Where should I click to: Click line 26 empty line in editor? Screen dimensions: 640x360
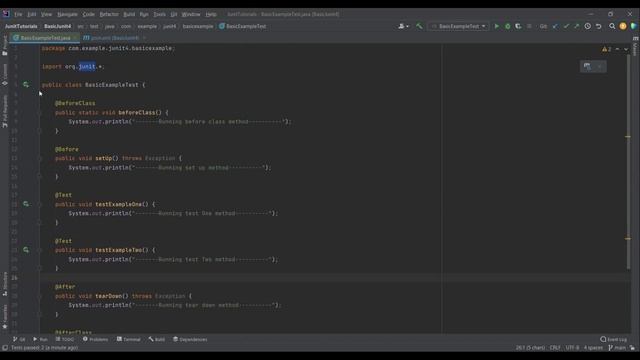(335, 278)
